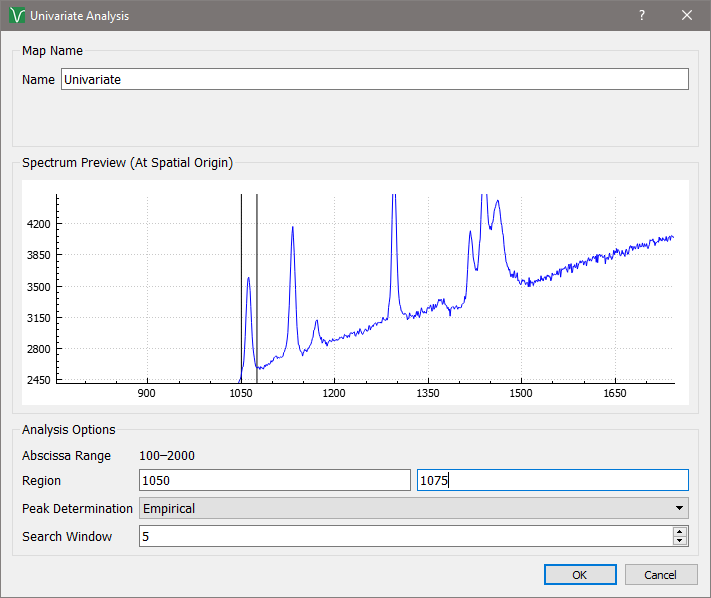711x598 pixels.
Task: Click the Region upper bound field showing 1075
Action: pyautogui.click(x=552, y=481)
